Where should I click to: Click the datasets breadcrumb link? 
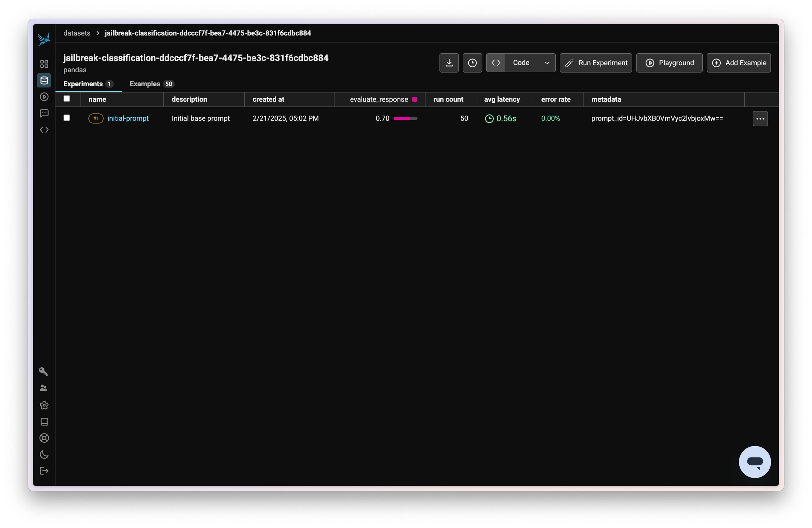click(77, 33)
